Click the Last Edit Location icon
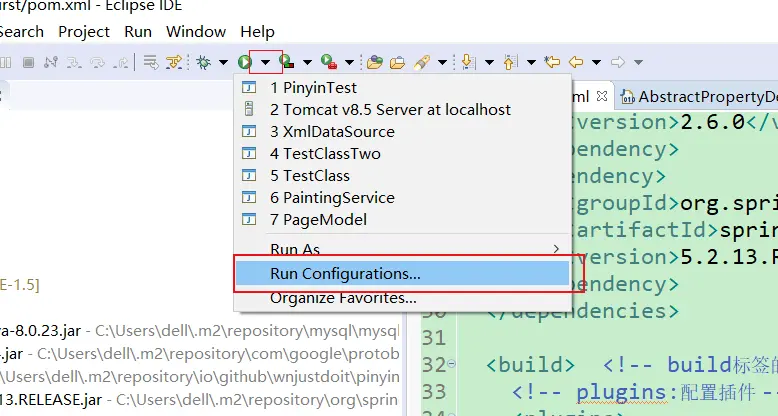 (x=552, y=62)
